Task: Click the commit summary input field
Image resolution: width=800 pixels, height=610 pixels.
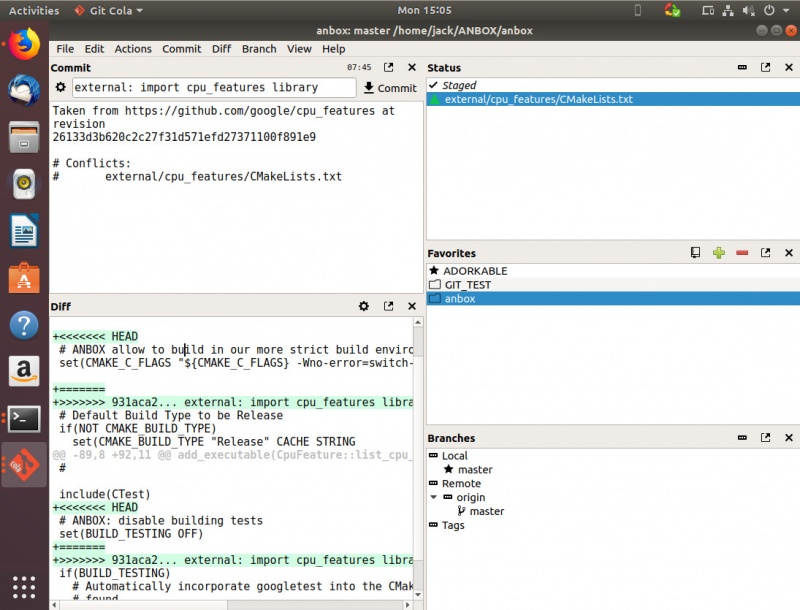Action: coord(210,88)
